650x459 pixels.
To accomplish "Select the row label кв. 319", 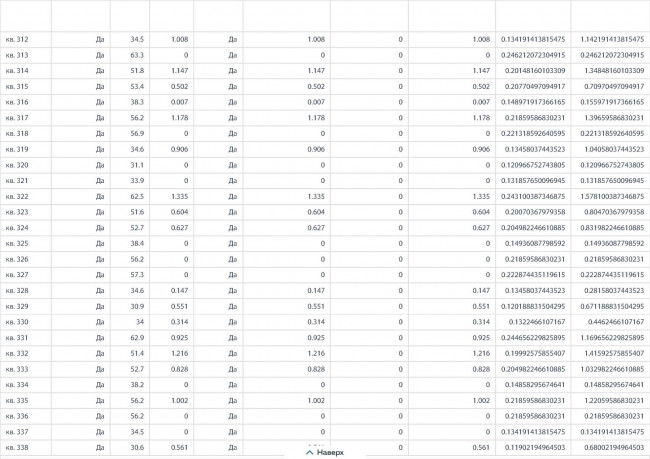I will point(17,149).
